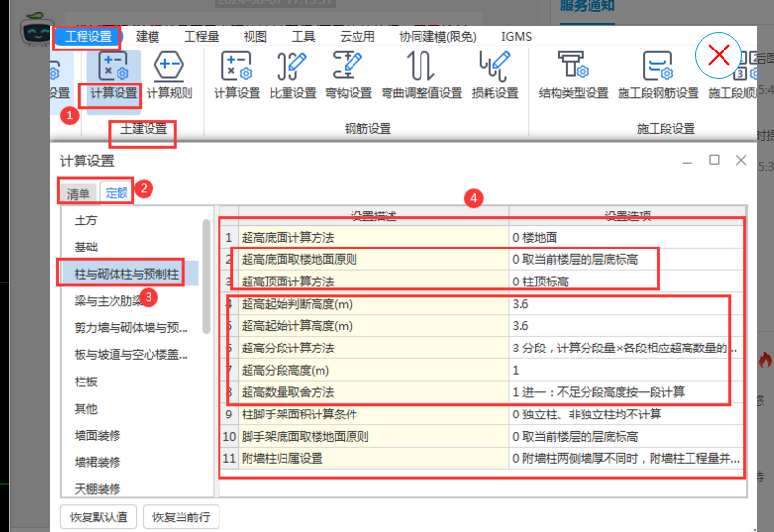
Task: Click 设置描述 column header
Action: 373,216
